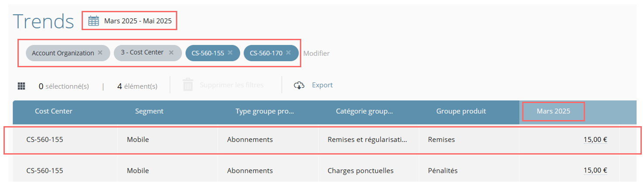644x186 pixels.
Task: Remove the CS-560-170 filter chip
Action: pos(288,52)
